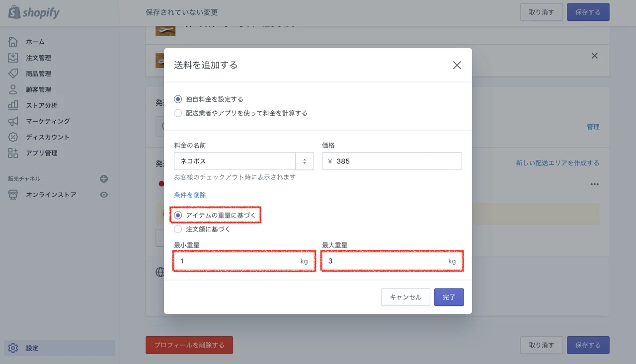Open the rate name dropdown arrows
Screen dimensions: 636x364
(x=305, y=161)
